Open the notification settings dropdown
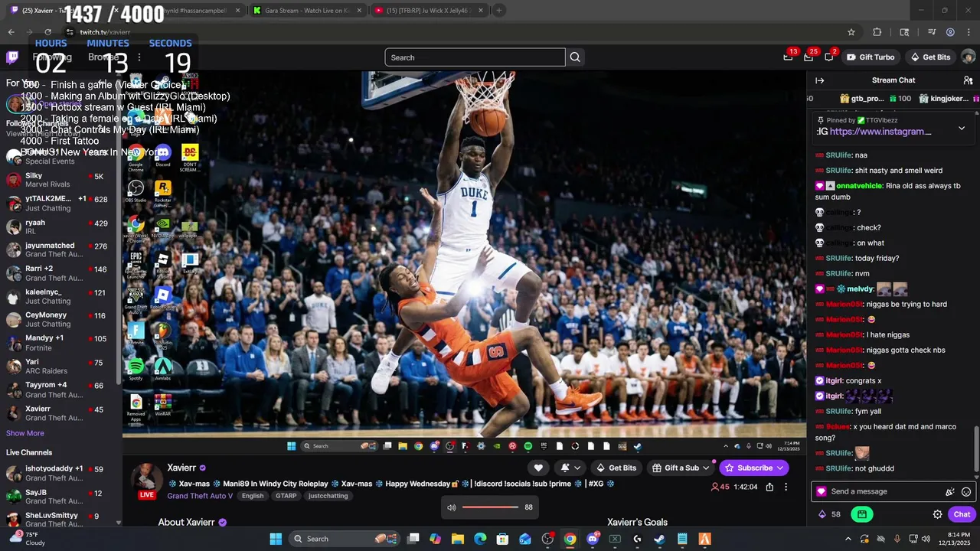 tap(570, 468)
